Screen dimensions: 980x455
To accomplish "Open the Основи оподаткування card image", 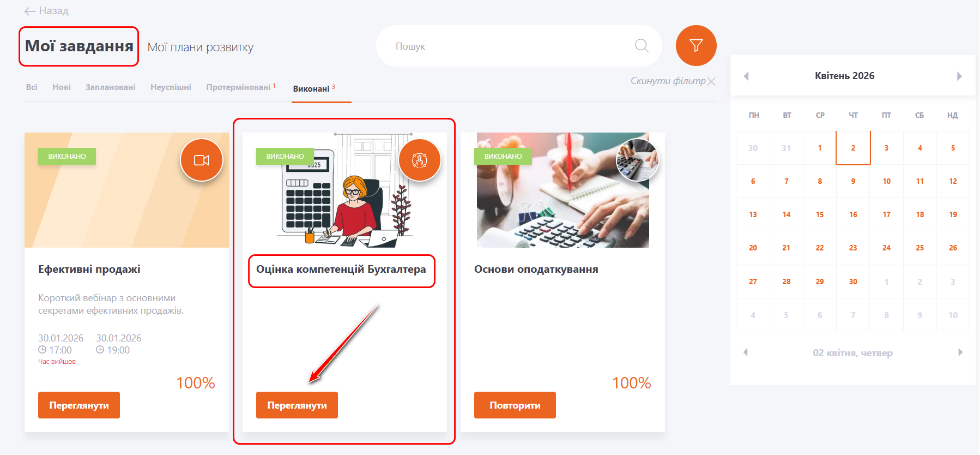I will [562, 190].
